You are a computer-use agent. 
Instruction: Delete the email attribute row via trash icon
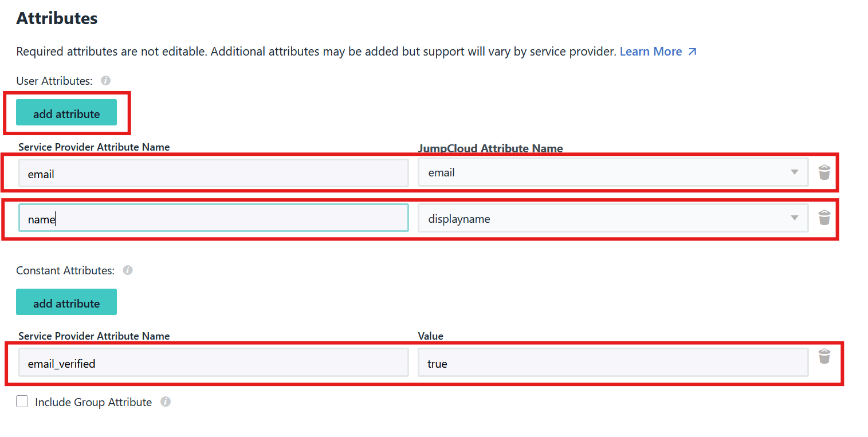(x=824, y=172)
